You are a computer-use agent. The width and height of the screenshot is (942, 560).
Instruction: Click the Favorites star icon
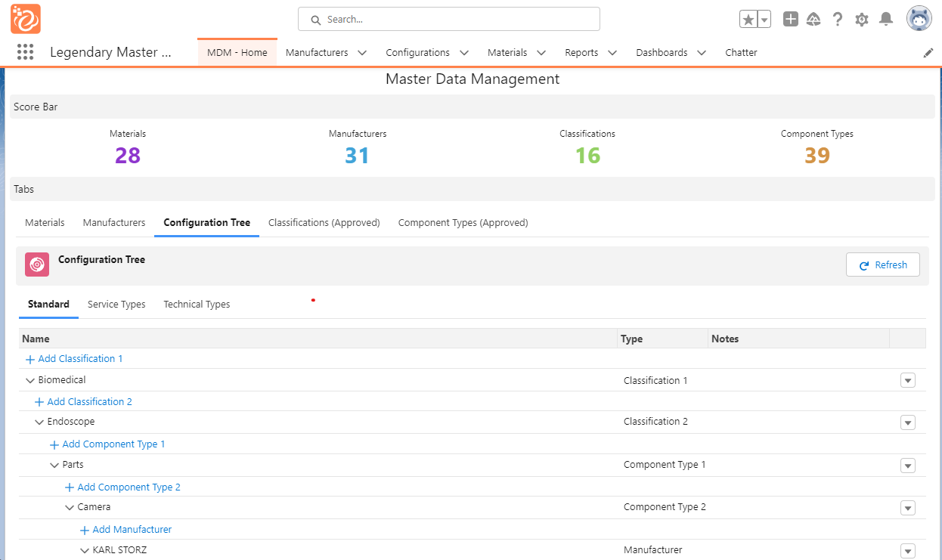tap(748, 20)
